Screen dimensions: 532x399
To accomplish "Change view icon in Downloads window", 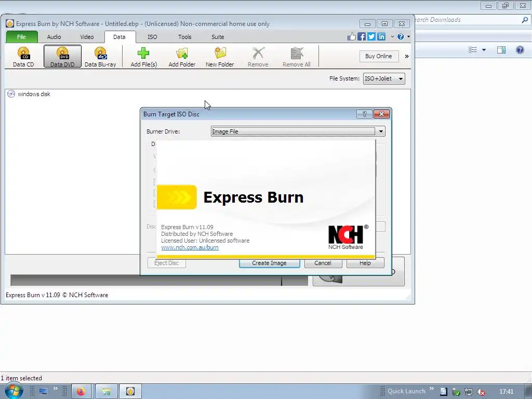I will click(473, 50).
